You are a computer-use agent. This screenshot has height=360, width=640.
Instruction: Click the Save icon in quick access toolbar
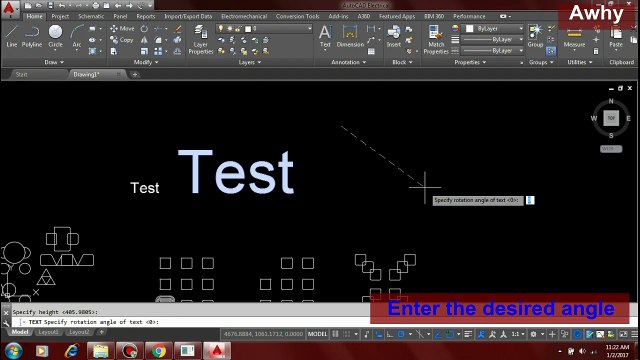pyautogui.click(x=50, y=6)
